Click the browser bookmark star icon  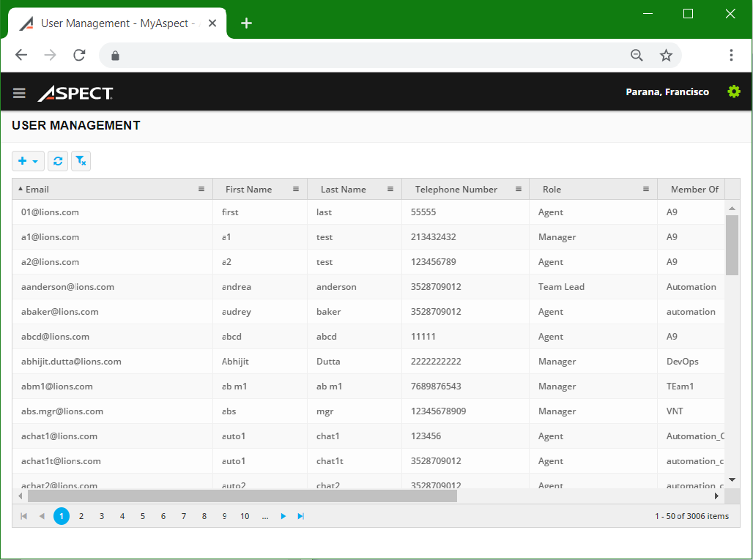[666, 55]
